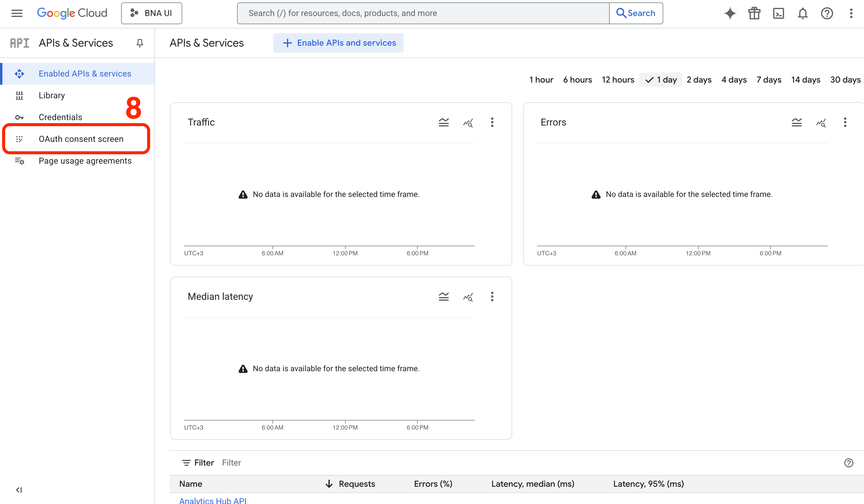Open Gemini AI assistant sparkle icon
The width and height of the screenshot is (864, 504).
[730, 13]
